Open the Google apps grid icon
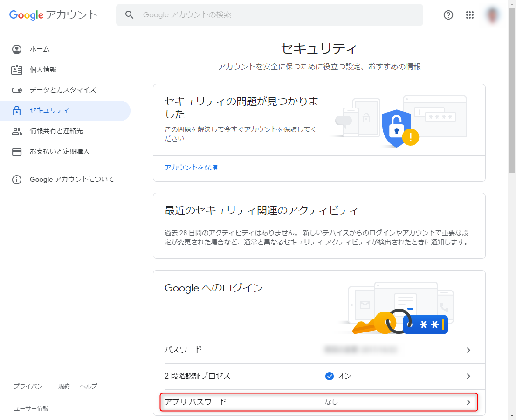Viewport: 516px width, 420px height. click(x=470, y=15)
